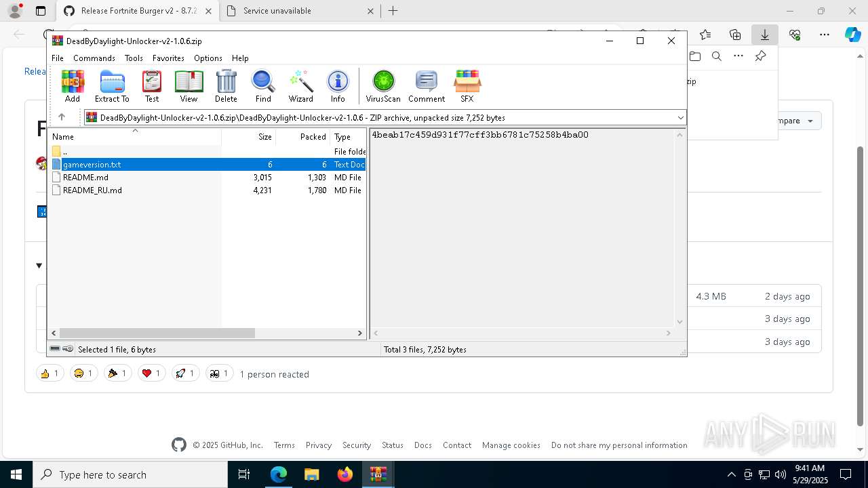Viewport: 868px width, 488px height.
Task: Click the SFX toolbar icon
Action: pos(467,86)
